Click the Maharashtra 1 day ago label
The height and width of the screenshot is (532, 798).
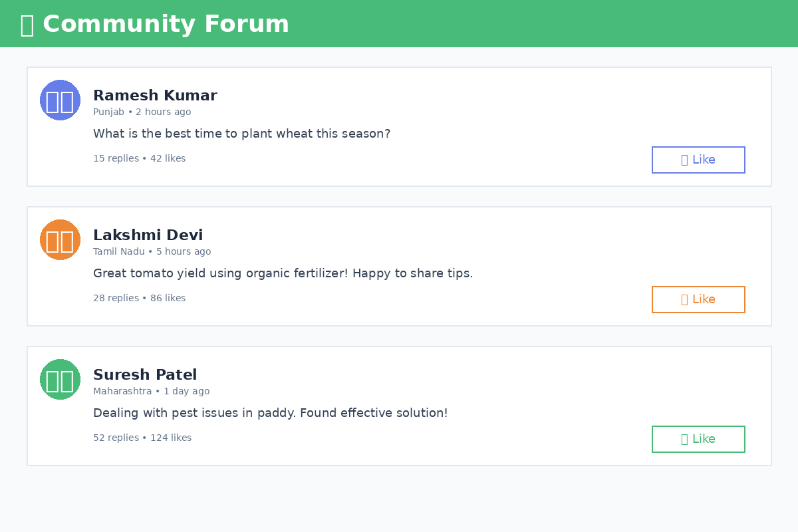pos(151,392)
